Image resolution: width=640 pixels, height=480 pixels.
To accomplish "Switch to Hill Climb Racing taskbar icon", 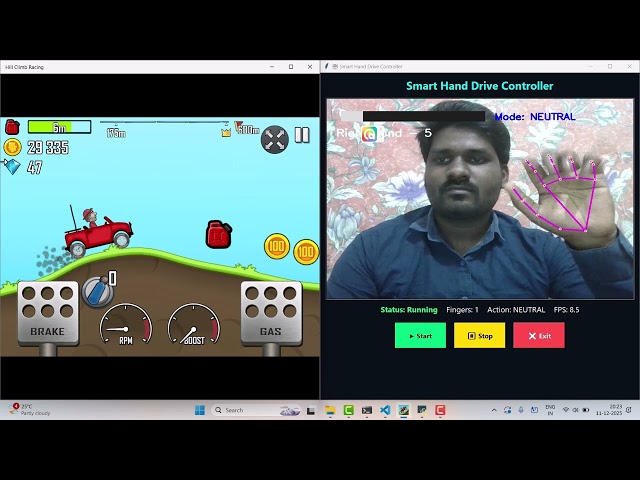I will [x=403, y=410].
